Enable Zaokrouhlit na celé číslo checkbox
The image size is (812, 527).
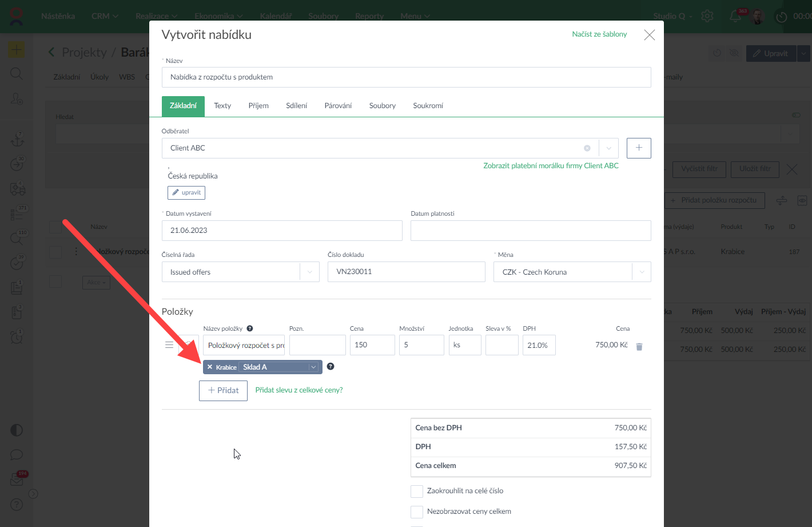coord(417,491)
